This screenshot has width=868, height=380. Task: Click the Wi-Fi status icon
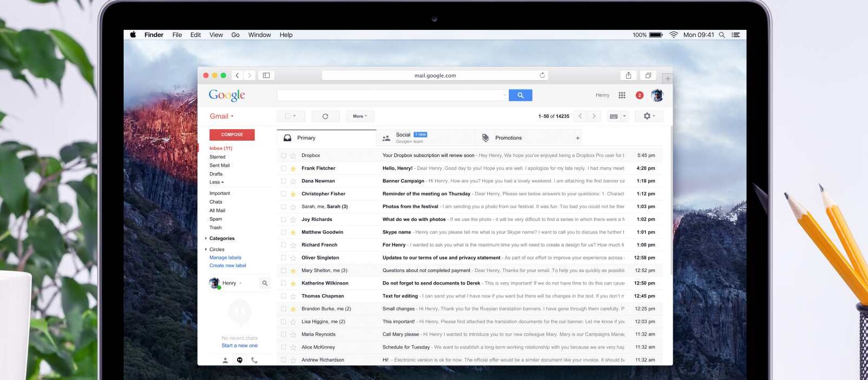coord(673,35)
